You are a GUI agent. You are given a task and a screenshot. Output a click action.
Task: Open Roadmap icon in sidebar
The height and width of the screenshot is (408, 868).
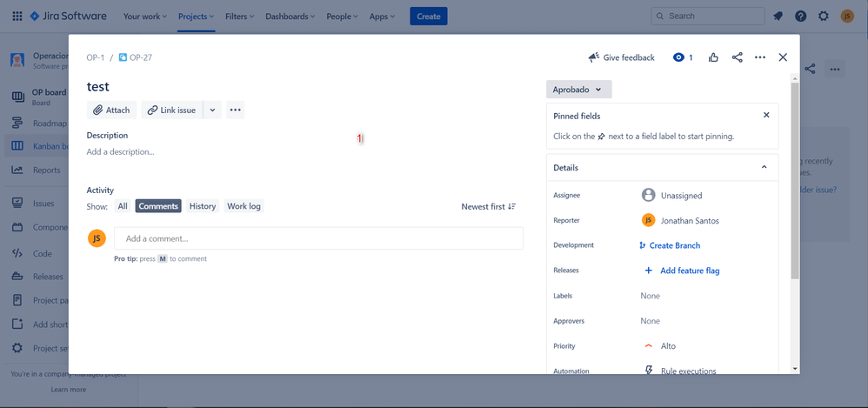tap(17, 123)
